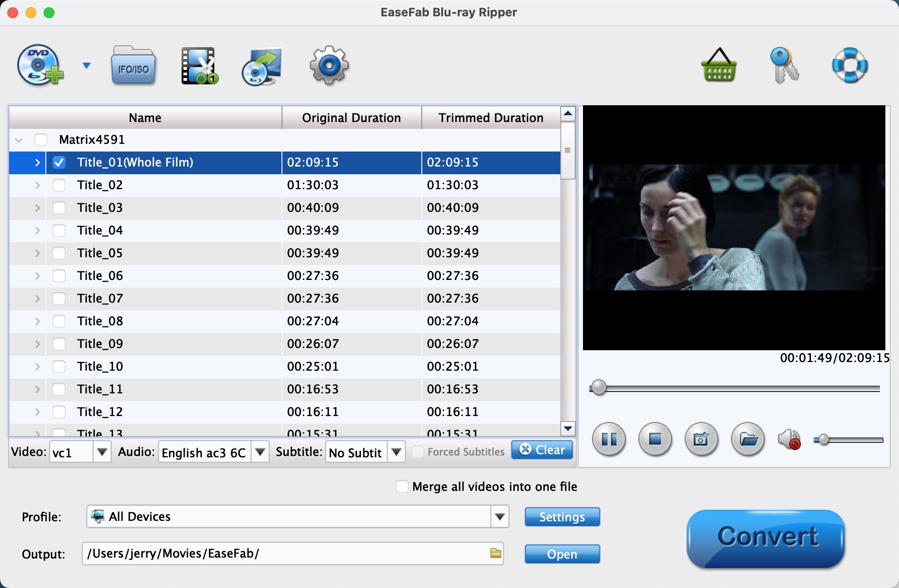This screenshot has width=899, height=588.
Task: Click the Clear button
Action: (542, 450)
